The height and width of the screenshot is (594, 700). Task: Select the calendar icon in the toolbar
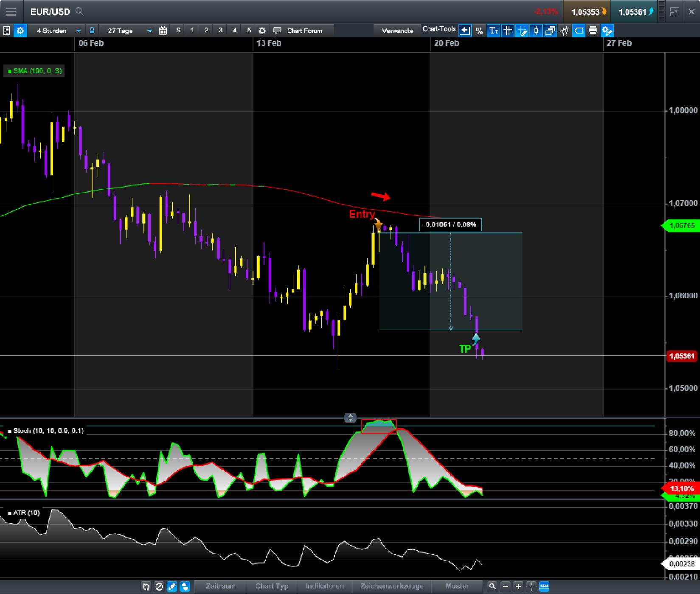click(x=163, y=30)
